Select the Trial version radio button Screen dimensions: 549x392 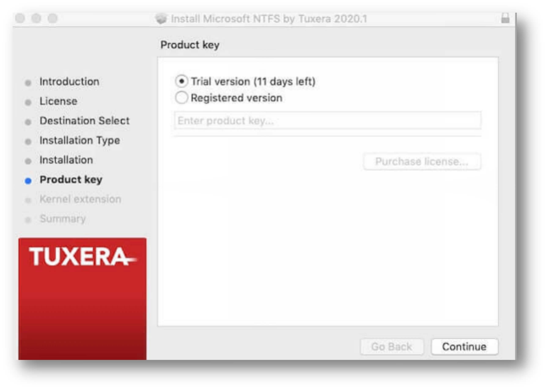coord(182,82)
